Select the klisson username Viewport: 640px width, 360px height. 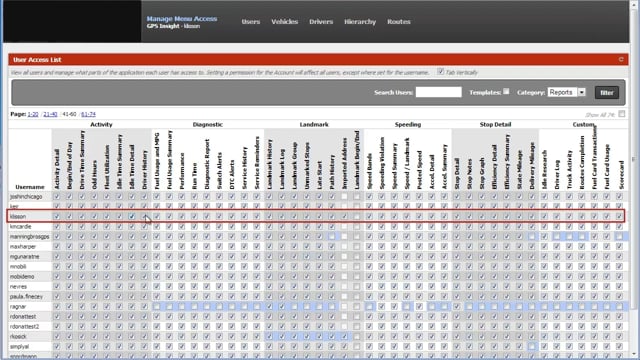tap(18, 216)
